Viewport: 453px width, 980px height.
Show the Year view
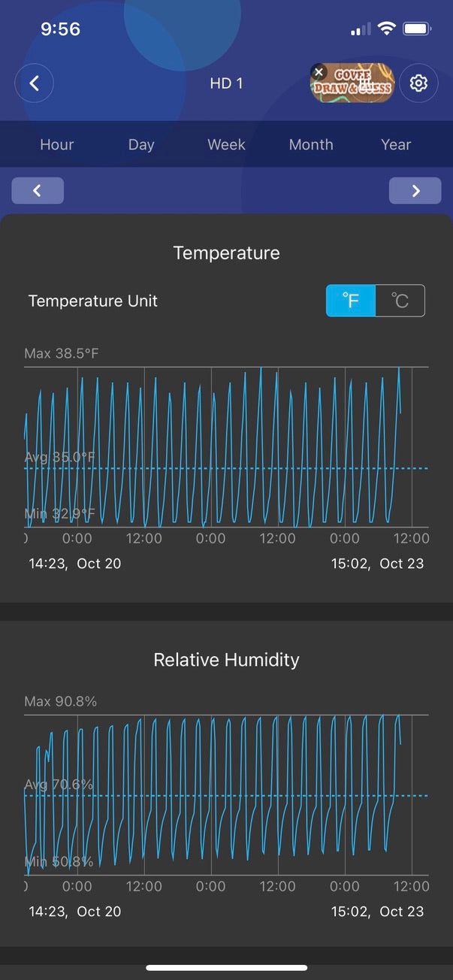[x=396, y=144]
